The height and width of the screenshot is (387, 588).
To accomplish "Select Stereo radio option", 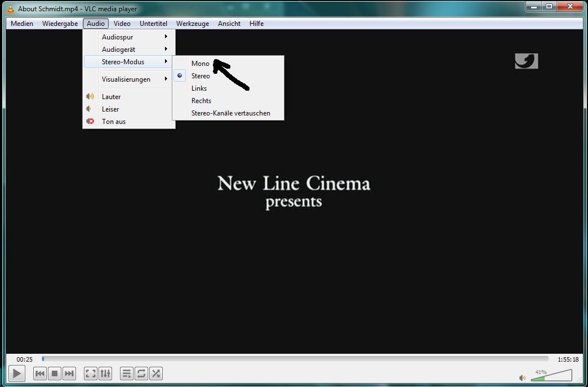I will [228, 75].
